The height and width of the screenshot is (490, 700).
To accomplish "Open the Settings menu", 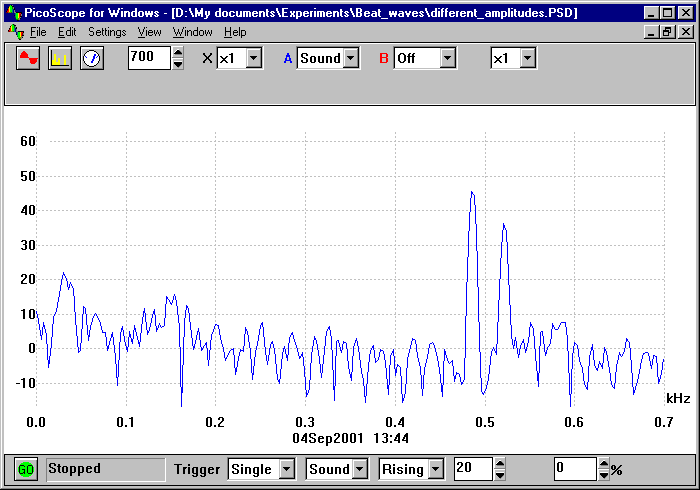I will pos(107,32).
